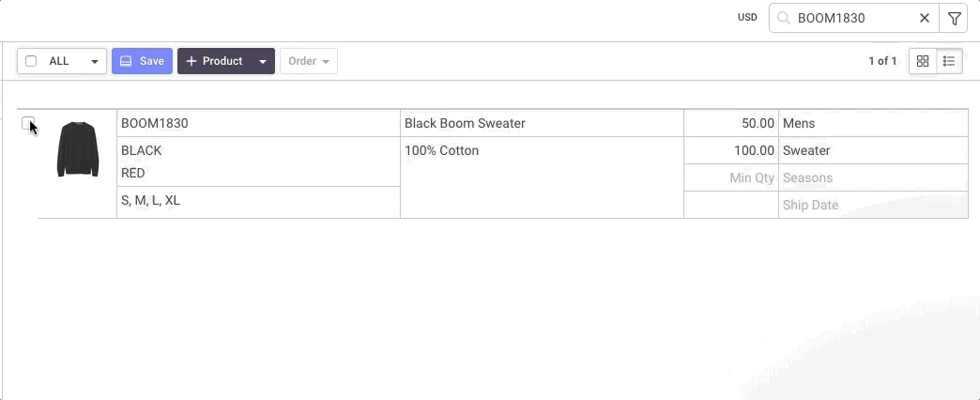Click the plus icon on Product button

click(x=191, y=61)
